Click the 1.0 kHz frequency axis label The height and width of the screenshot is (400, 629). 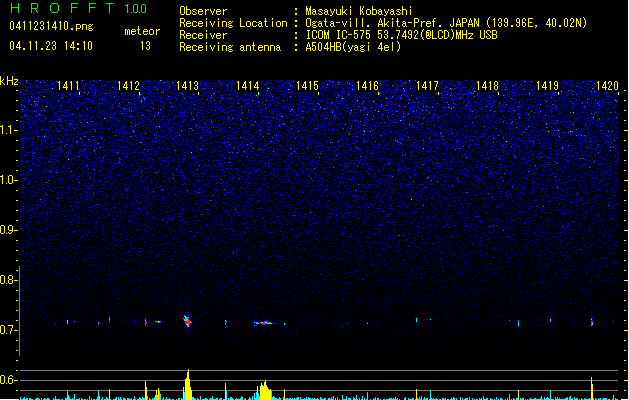coord(9,180)
